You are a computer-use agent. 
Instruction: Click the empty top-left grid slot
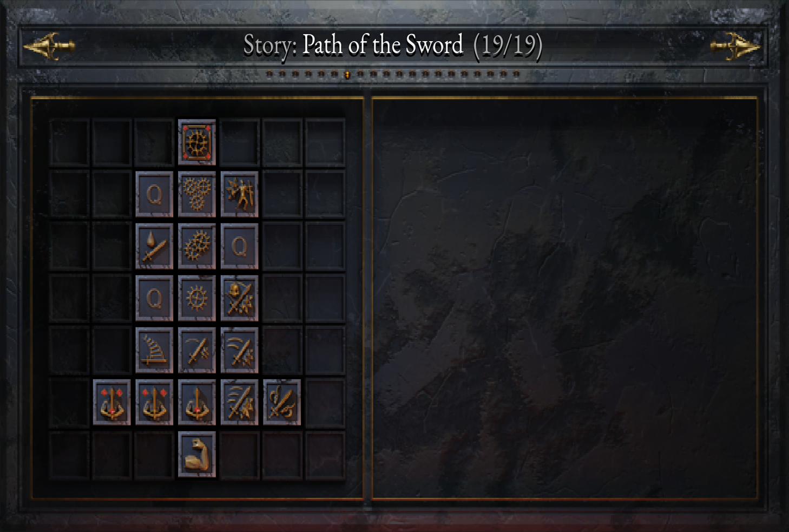click(x=69, y=142)
